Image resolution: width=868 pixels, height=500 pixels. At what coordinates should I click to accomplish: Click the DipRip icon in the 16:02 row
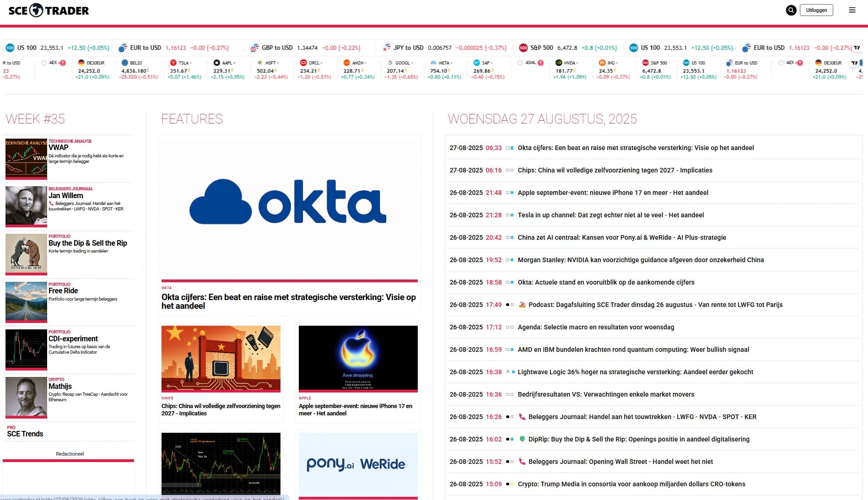tap(522, 439)
